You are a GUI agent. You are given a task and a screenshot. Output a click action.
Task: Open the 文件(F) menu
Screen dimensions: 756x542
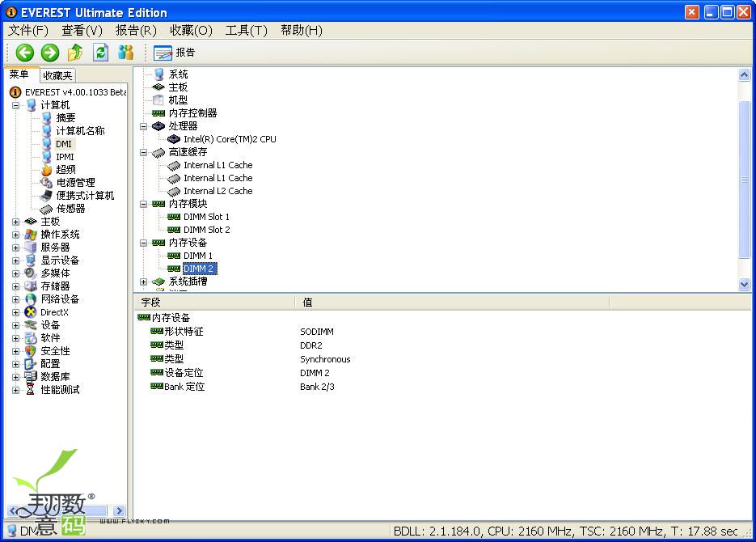28,31
